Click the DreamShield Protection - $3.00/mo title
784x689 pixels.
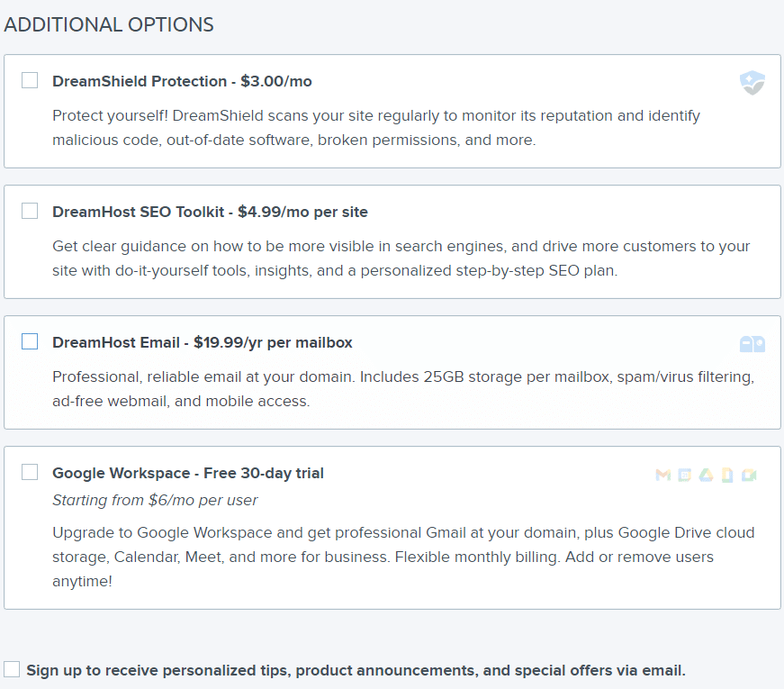[x=182, y=81]
